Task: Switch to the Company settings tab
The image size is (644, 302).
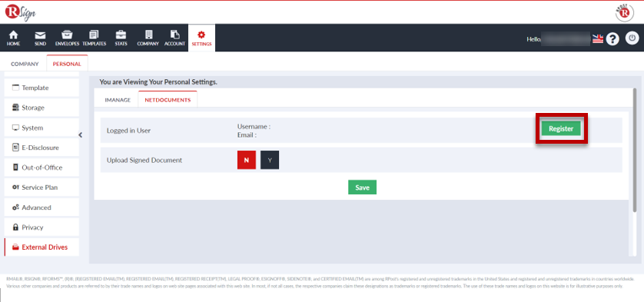Action: pos(25,64)
